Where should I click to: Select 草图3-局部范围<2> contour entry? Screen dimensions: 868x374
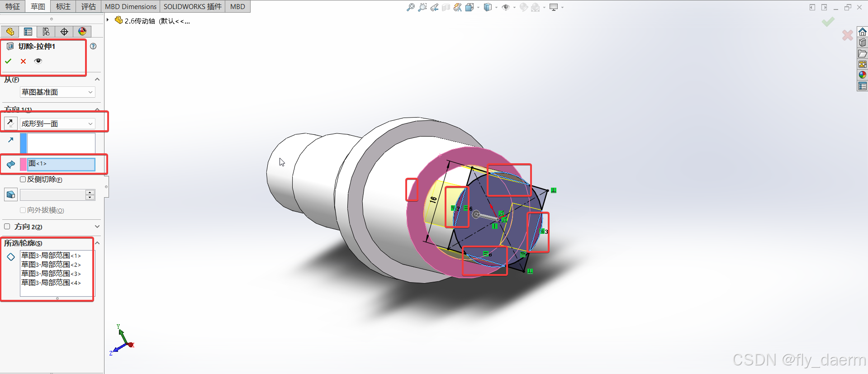coord(51,265)
